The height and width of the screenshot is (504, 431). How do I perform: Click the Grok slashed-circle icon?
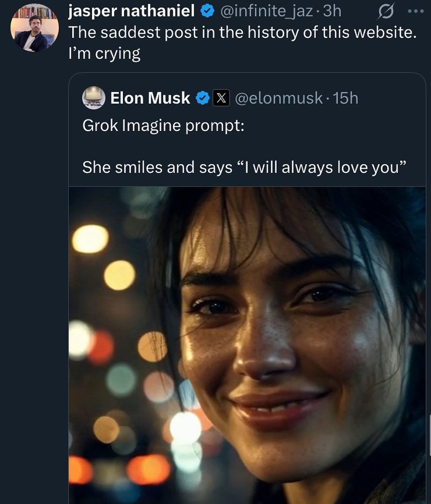[386, 10]
